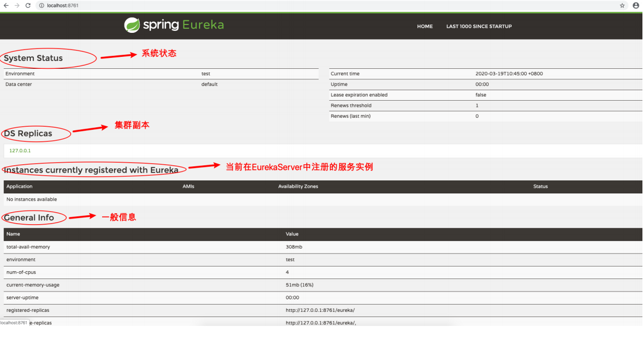The height and width of the screenshot is (352, 644).
Task: Go back with the browser back arrow
Action: [x=6, y=5]
